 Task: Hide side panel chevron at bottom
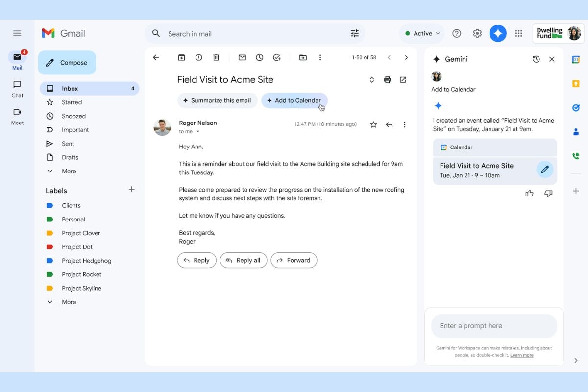(576, 361)
